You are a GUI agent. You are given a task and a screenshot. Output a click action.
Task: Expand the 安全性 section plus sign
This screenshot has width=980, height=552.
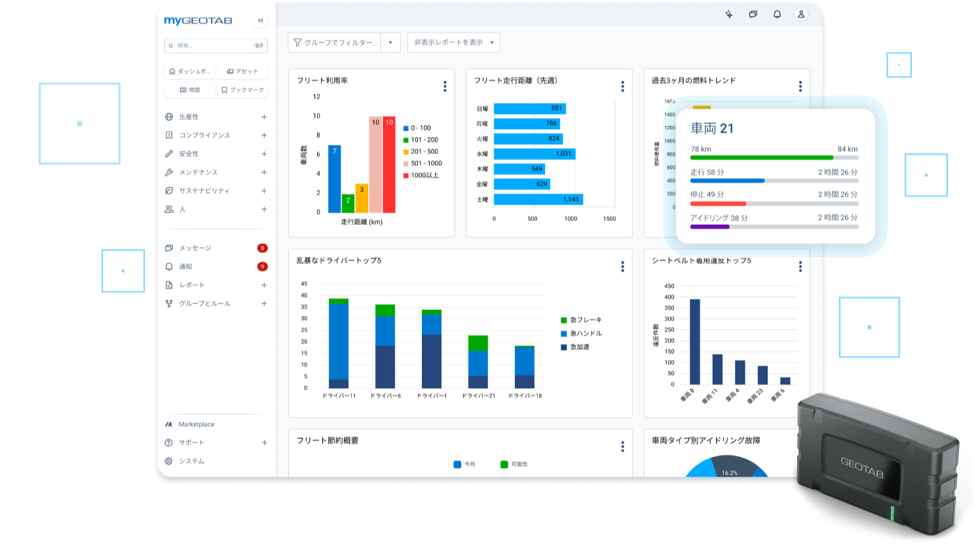(x=264, y=153)
